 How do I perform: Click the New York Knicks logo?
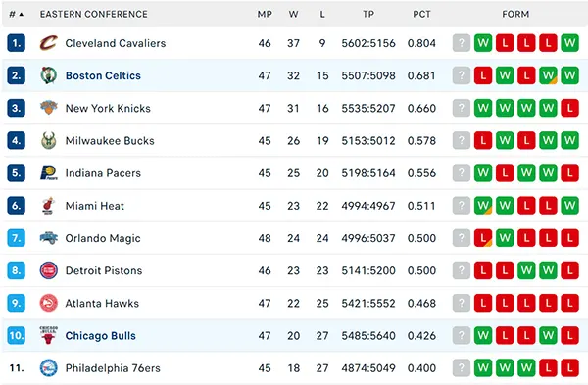pos(49,108)
